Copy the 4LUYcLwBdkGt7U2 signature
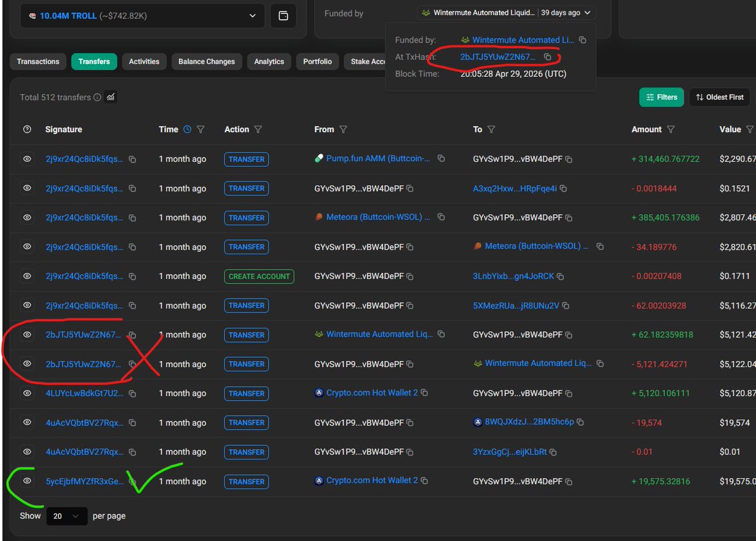Screen dimensions: 756x541 coord(132,394)
